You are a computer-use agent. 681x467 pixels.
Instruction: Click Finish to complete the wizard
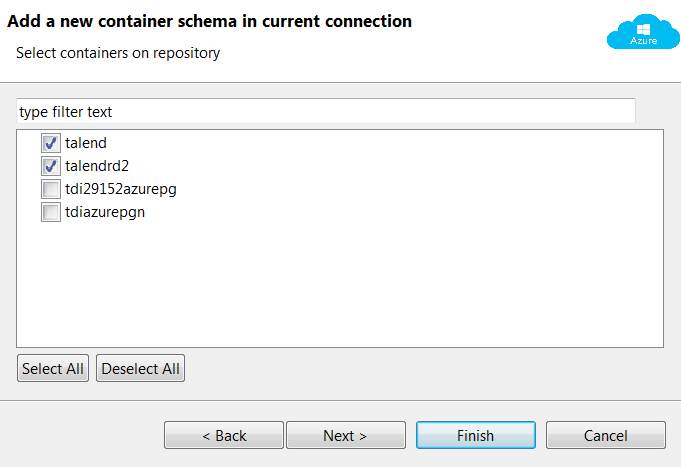pyautogui.click(x=475, y=436)
